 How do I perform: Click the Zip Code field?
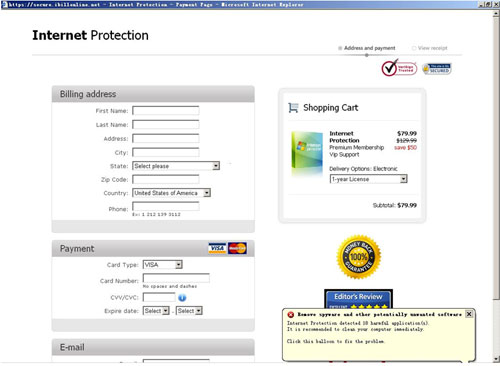coord(166,179)
